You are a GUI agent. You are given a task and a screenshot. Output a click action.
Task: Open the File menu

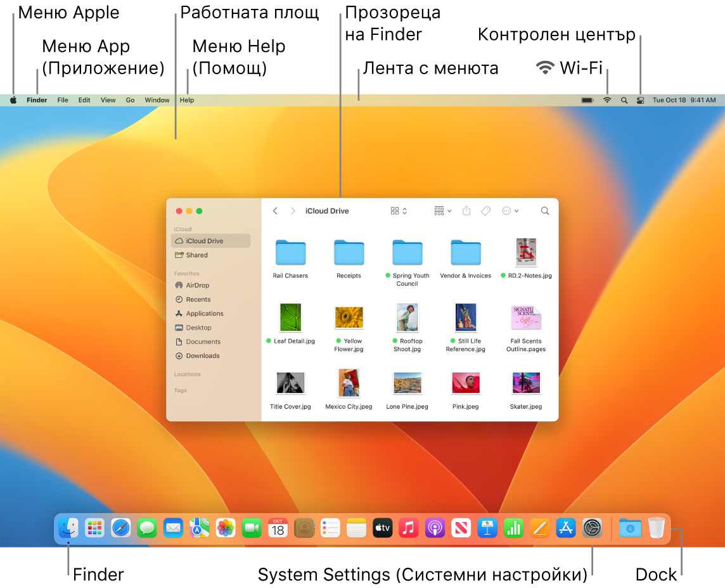click(x=62, y=99)
